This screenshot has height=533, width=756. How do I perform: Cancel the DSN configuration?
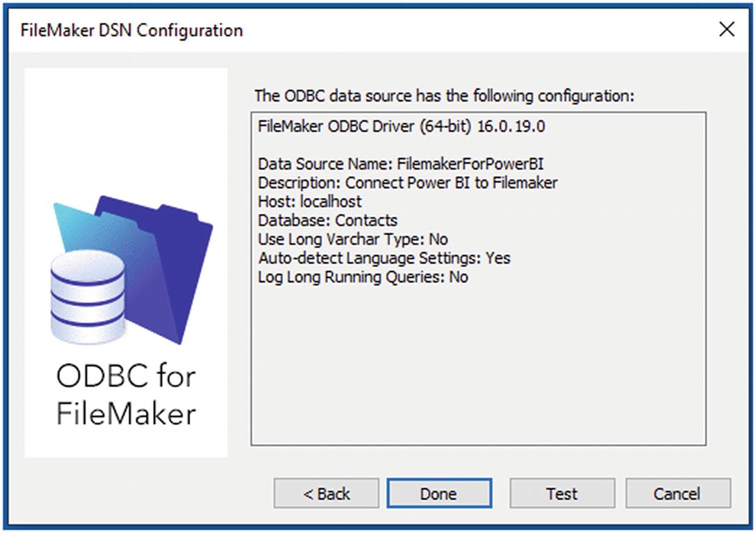(678, 493)
